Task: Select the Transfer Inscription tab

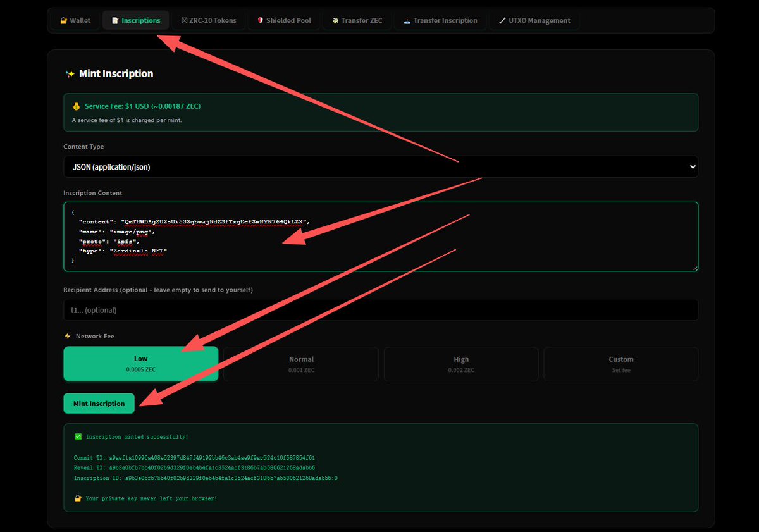Action: pos(440,20)
